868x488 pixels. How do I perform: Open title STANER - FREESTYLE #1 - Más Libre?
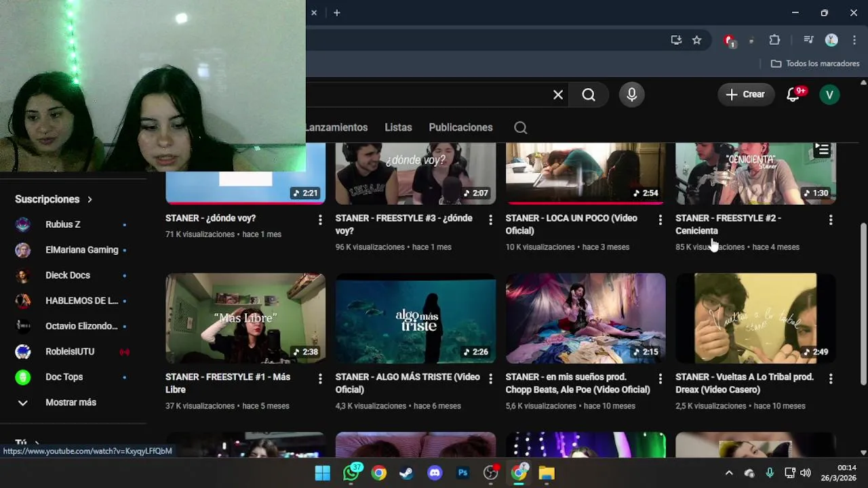click(228, 383)
